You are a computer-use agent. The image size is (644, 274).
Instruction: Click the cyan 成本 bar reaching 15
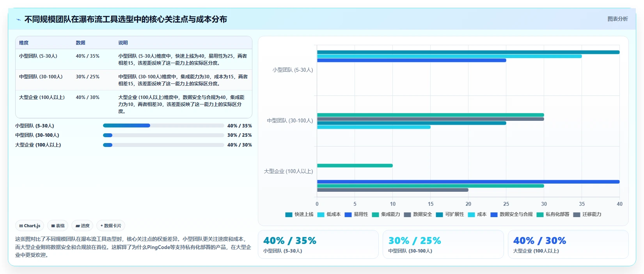pos(374,127)
